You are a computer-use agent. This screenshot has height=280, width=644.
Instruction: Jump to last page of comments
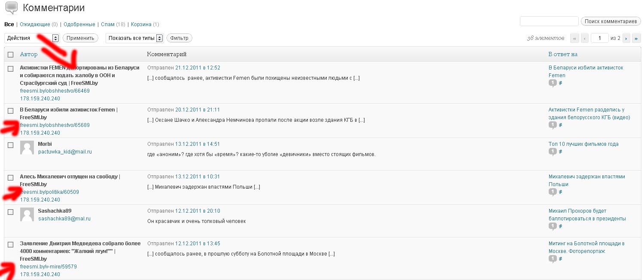pyautogui.click(x=636, y=38)
